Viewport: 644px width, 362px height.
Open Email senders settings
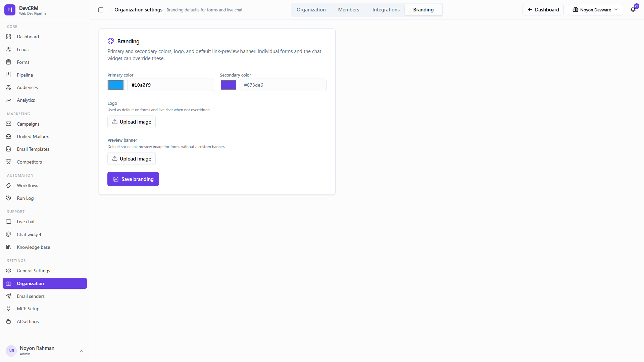(x=45, y=296)
